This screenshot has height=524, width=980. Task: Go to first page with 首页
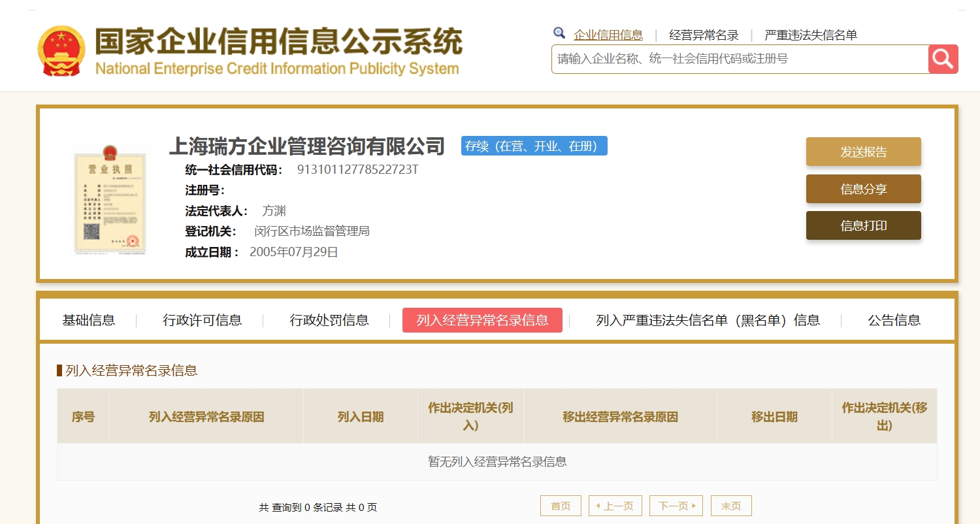pos(561,506)
